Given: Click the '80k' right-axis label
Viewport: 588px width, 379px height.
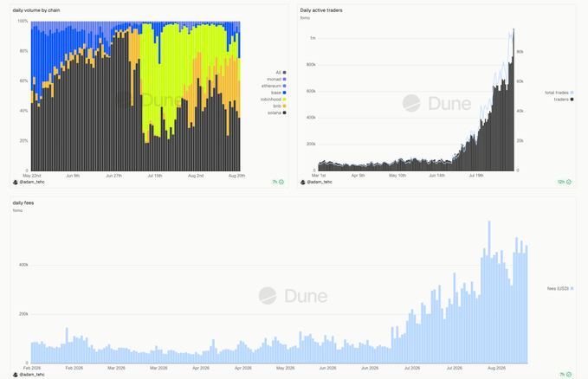Looking at the screenshot, I should pyautogui.click(x=520, y=52).
